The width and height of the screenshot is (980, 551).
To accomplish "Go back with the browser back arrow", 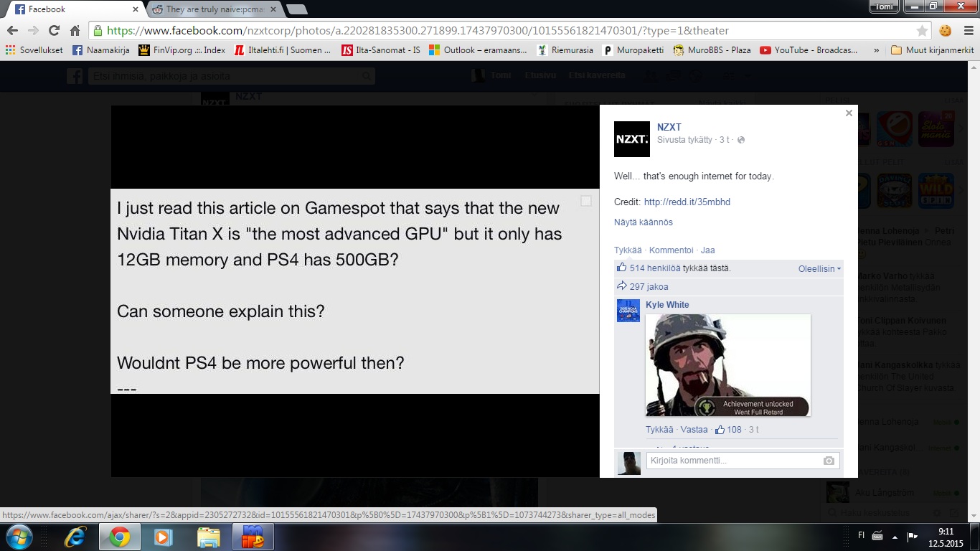I will 12,31.
